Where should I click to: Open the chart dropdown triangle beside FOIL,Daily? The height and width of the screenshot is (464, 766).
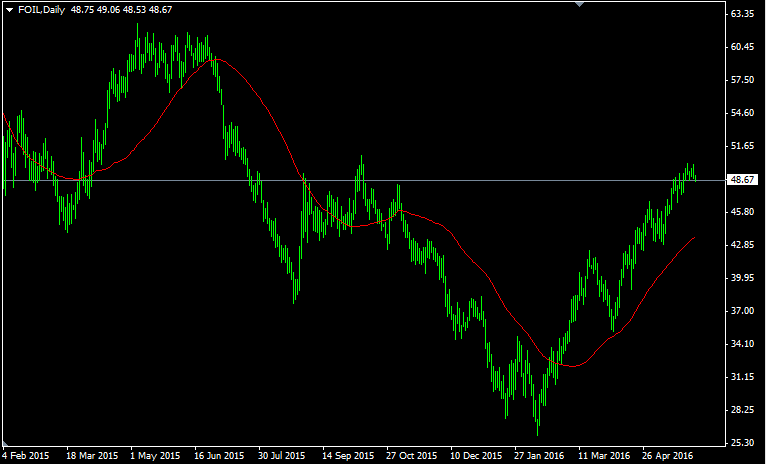(9, 10)
